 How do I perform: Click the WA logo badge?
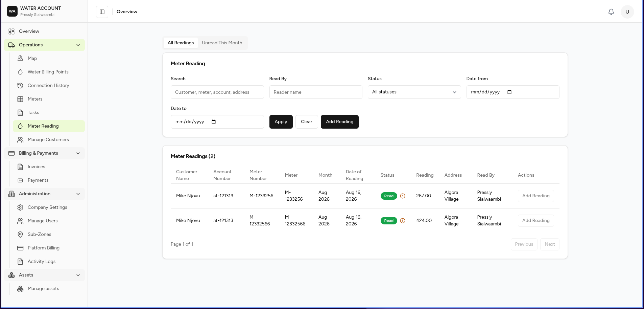click(x=12, y=11)
